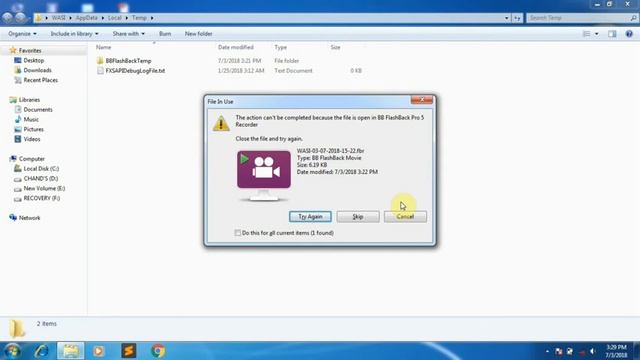
Task: Create a New folder from toolbar
Action: click(x=198, y=34)
